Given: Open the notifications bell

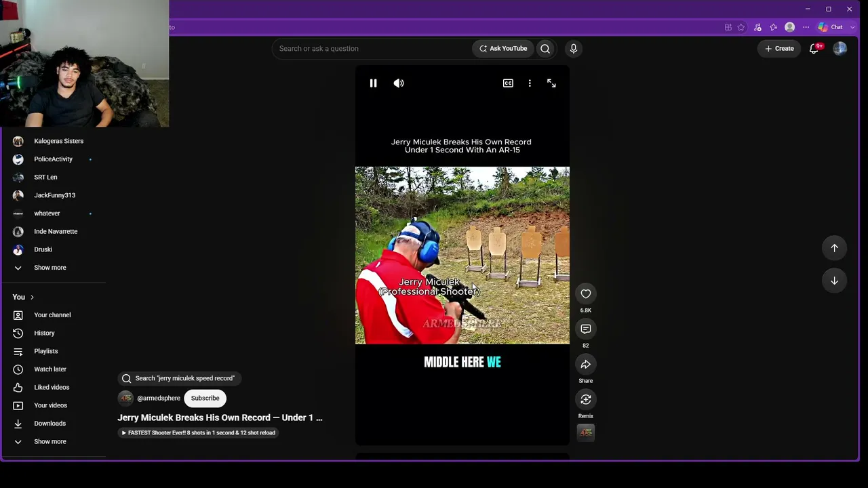Looking at the screenshot, I should click(x=814, y=48).
